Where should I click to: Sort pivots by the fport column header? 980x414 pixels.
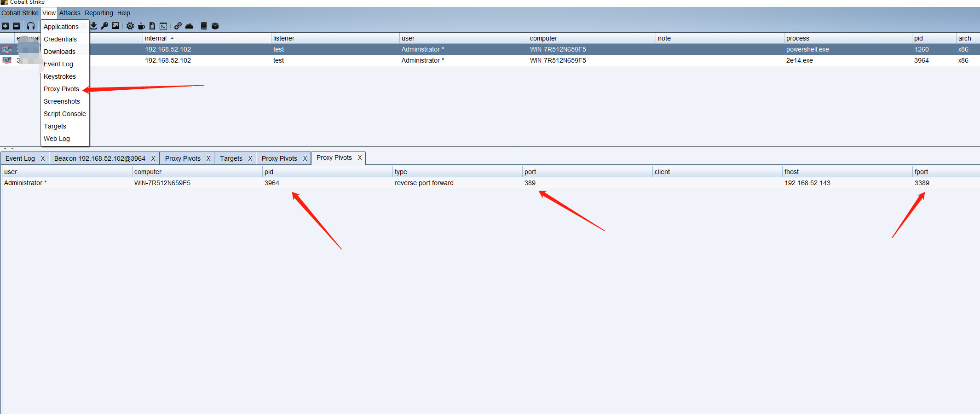coord(946,172)
